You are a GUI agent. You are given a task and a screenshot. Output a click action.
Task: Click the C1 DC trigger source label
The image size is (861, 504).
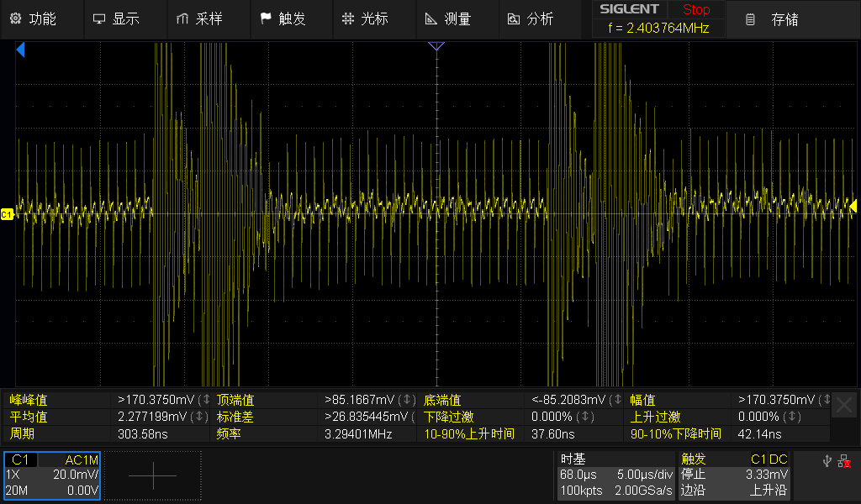pyautogui.click(x=769, y=459)
